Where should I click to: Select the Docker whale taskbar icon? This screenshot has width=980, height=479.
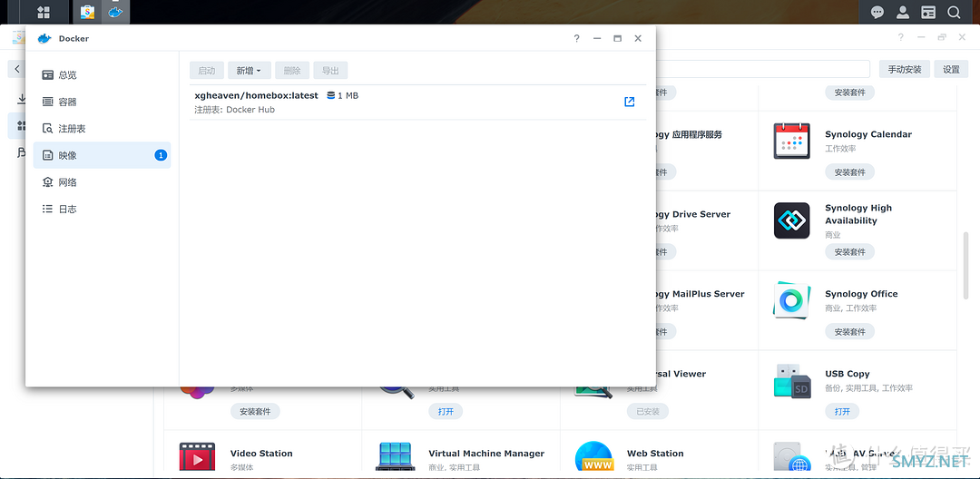pos(115,12)
